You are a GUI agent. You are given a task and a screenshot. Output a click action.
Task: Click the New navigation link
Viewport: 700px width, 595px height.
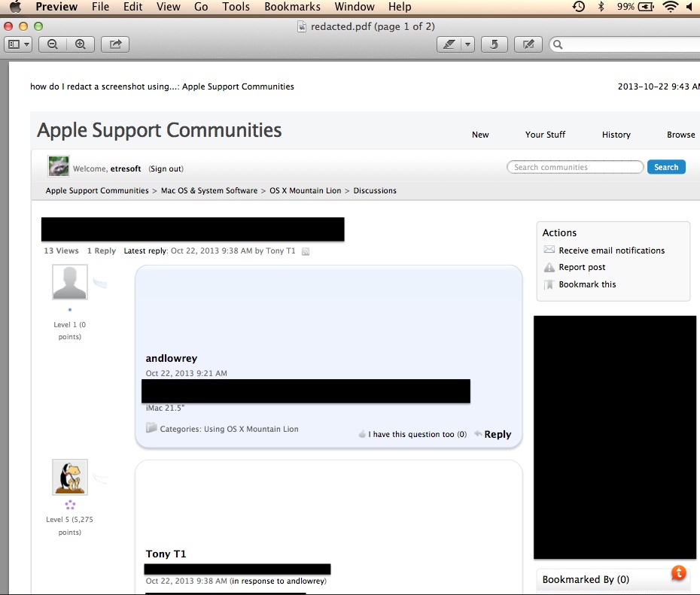point(480,135)
